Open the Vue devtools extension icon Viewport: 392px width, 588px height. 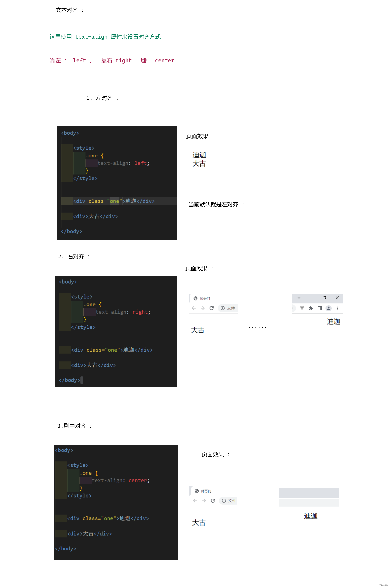click(302, 308)
